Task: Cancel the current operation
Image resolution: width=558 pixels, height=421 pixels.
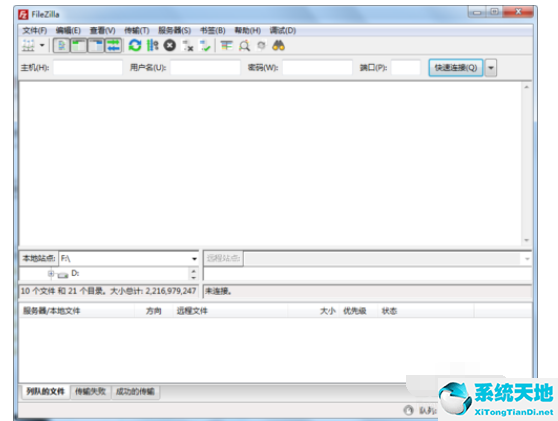Action: coord(170,46)
